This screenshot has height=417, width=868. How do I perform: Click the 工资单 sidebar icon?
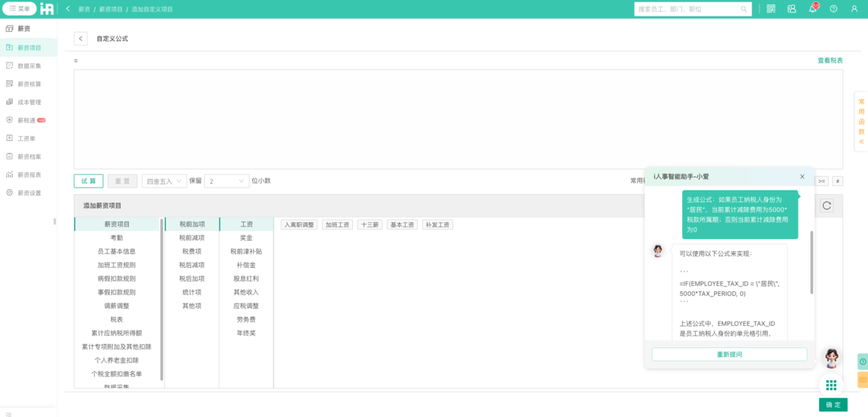coord(9,138)
